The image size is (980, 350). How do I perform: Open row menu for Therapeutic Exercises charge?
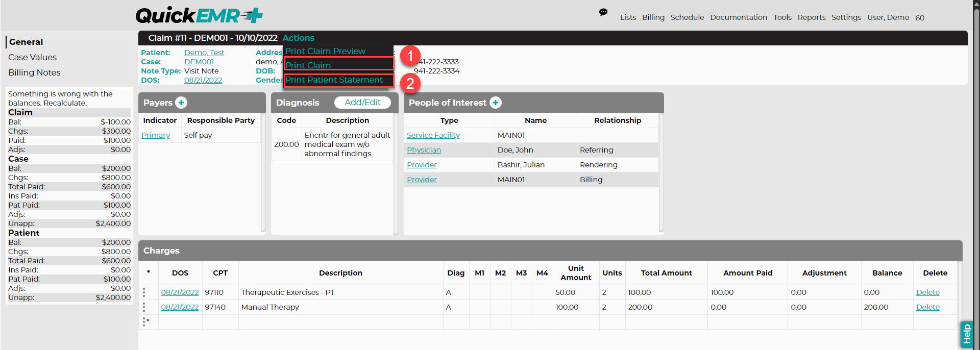click(x=144, y=292)
